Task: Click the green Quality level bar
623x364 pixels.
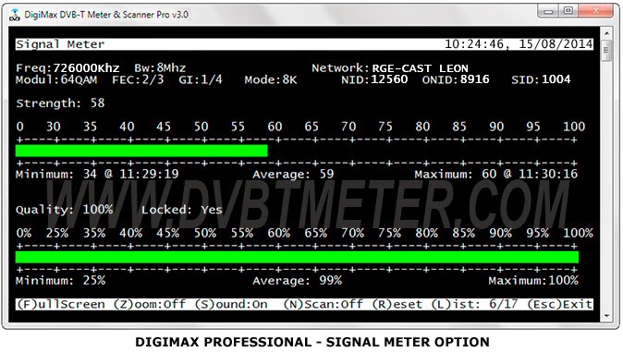Action: 297,257
